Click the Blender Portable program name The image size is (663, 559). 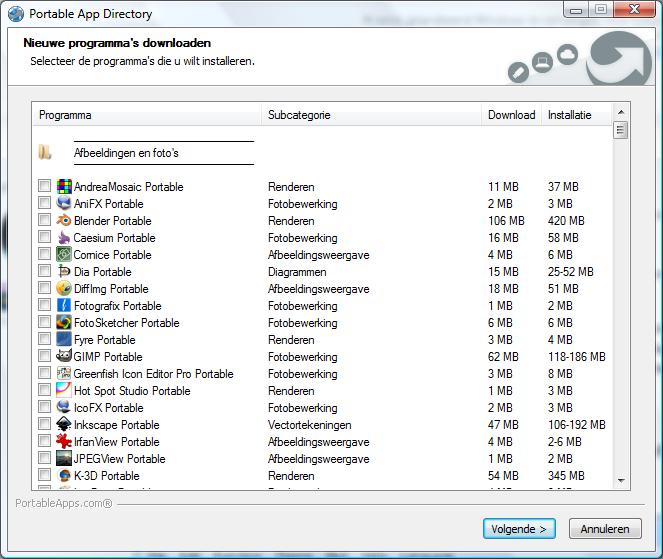pyautogui.click(x=112, y=221)
